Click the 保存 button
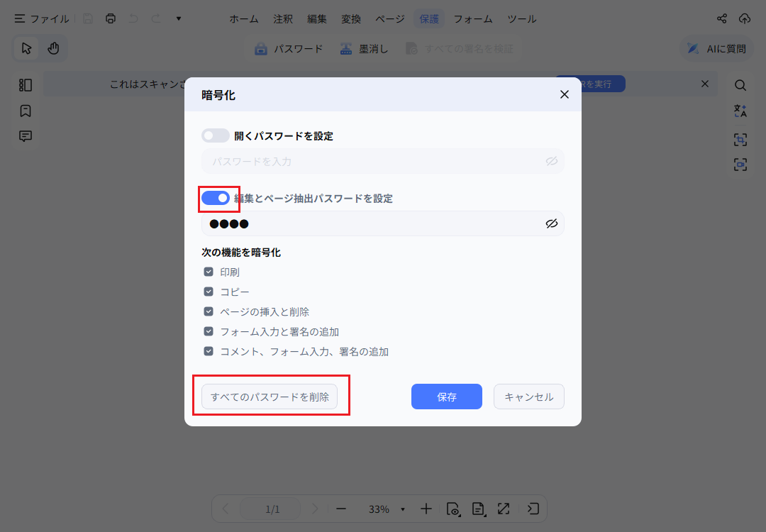This screenshot has width=766, height=532. pos(447,397)
